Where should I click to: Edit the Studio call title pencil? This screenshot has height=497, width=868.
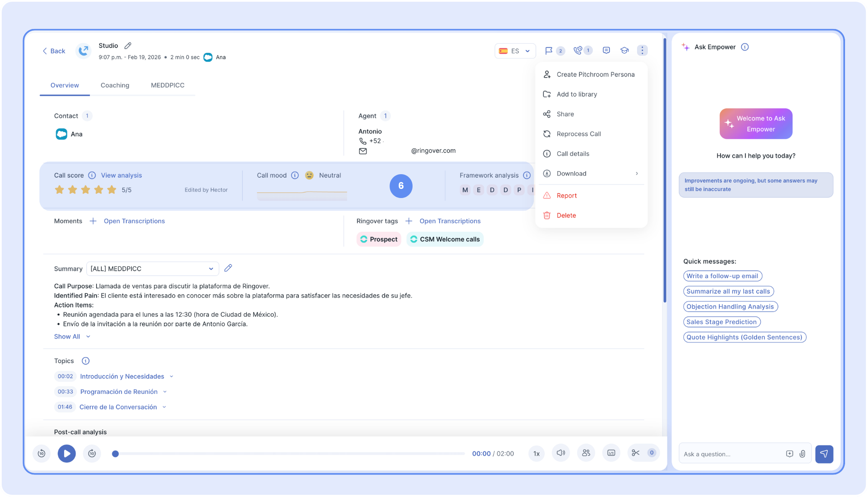[128, 45]
